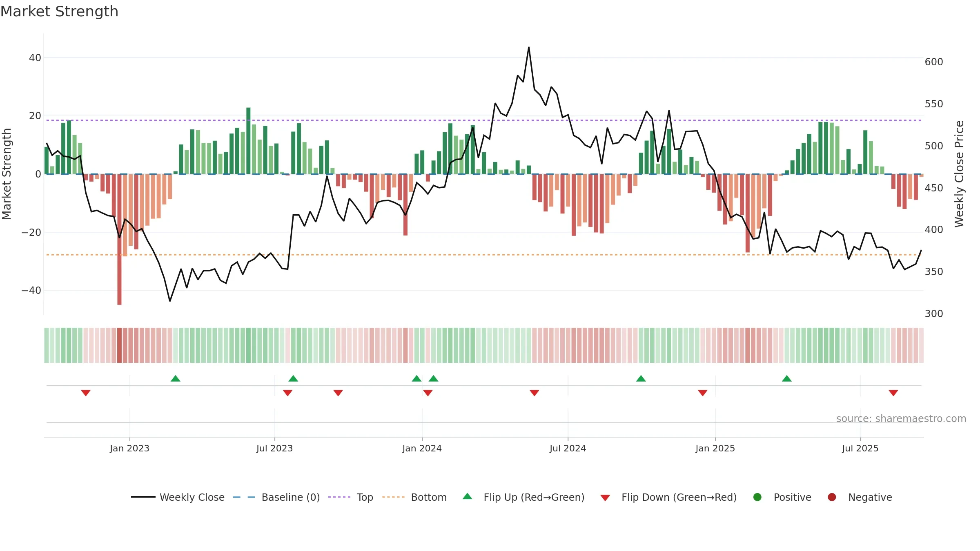This screenshot has height=551, width=980.
Task: Click the 'Flip Up (Red→Green)' legend label
Action: [x=534, y=498]
